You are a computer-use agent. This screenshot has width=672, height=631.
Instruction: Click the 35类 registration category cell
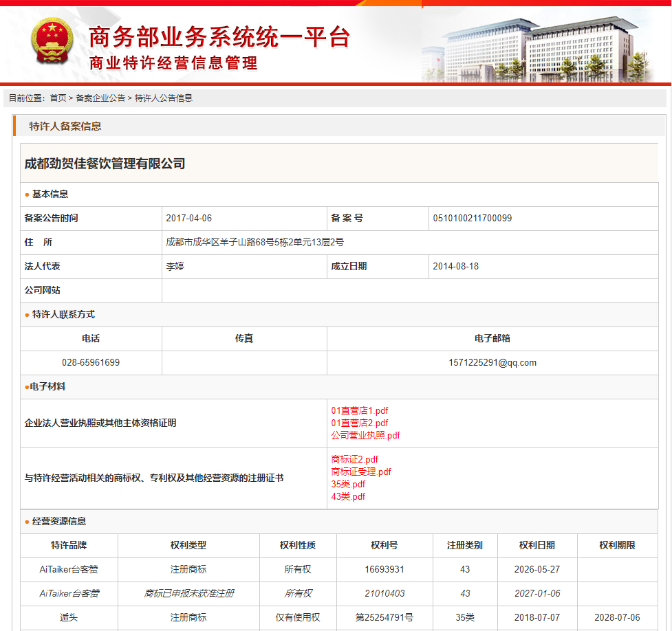click(465, 617)
